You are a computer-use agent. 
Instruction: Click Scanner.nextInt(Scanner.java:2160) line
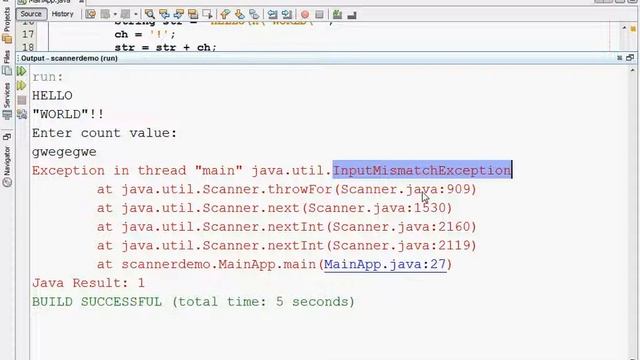point(287,227)
